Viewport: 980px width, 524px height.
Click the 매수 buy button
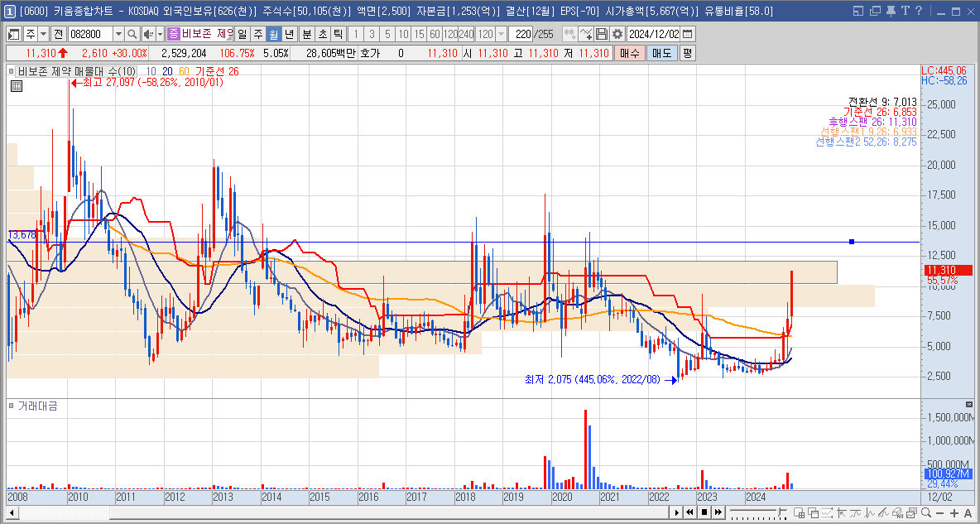(x=629, y=53)
